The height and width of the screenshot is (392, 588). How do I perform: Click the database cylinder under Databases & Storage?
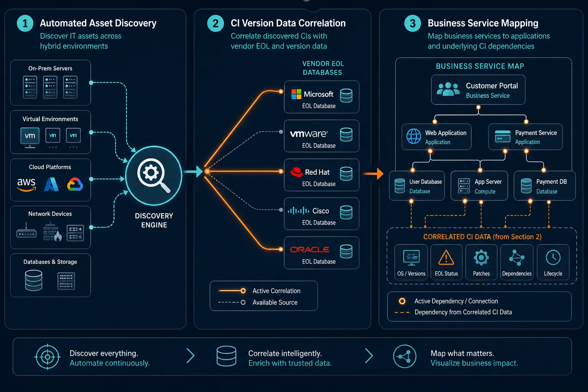pyautogui.click(x=34, y=280)
